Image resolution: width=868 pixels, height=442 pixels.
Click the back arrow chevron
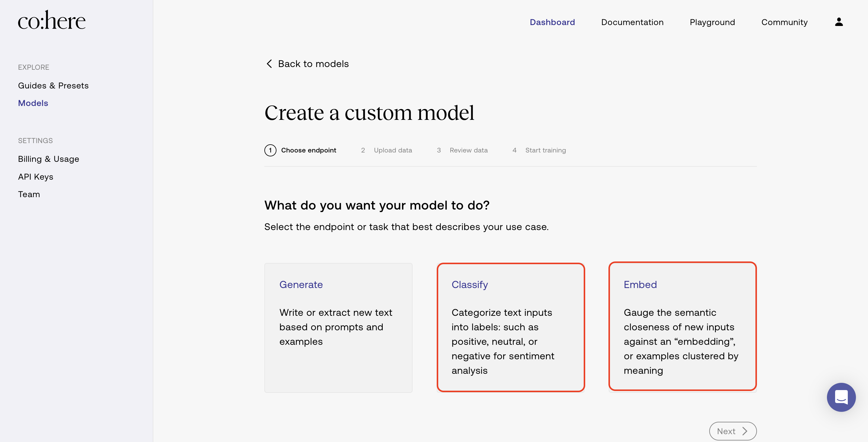[x=269, y=64]
